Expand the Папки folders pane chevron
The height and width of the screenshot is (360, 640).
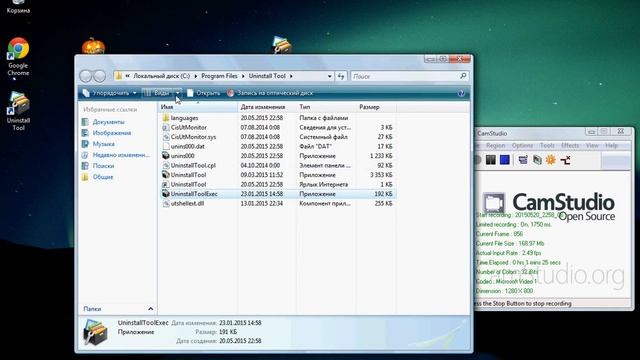[151, 309]
